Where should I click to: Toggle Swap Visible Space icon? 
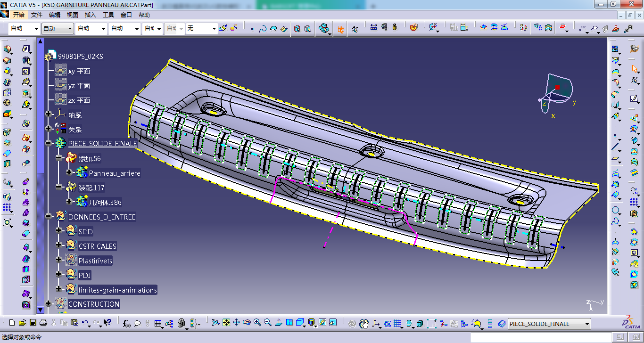click(x=333, y=323)
